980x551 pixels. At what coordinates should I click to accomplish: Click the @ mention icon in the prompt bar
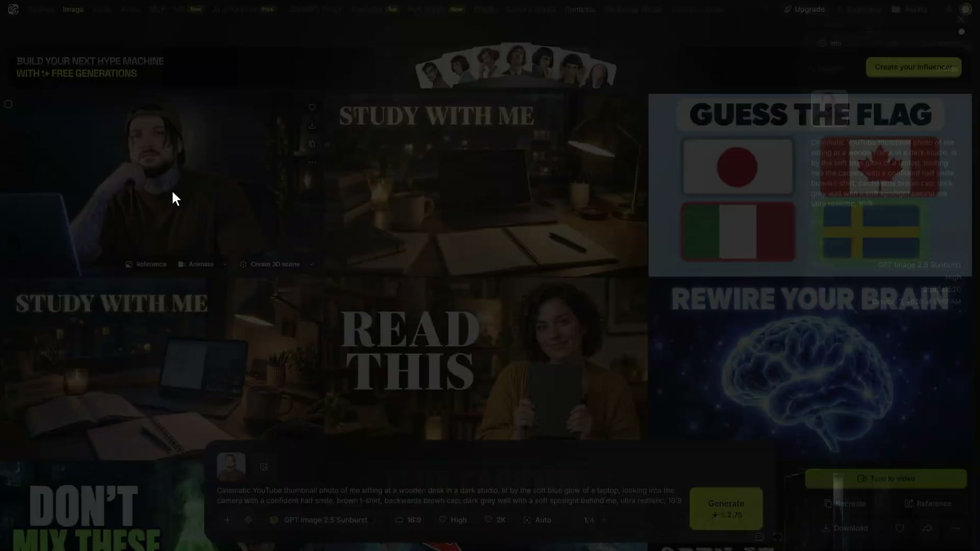(248, 520)
